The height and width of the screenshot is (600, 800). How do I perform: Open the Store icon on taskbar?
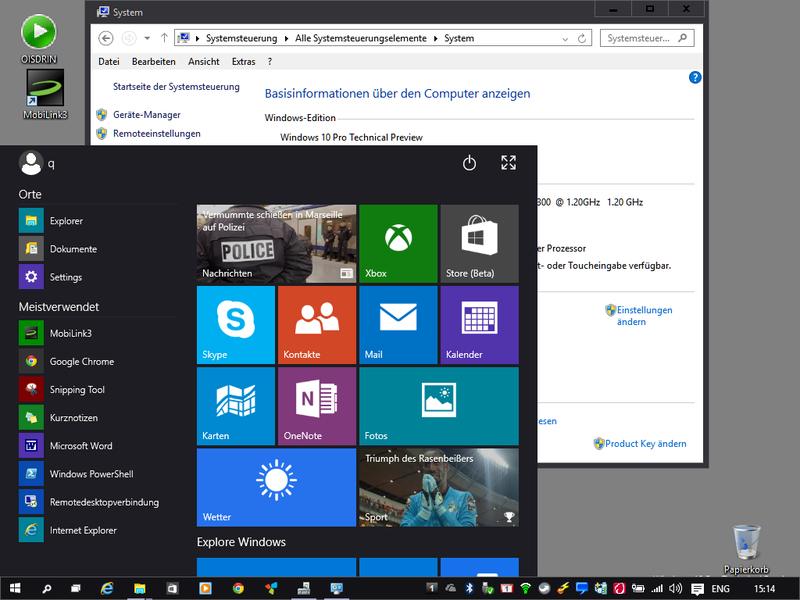[172, 588]
